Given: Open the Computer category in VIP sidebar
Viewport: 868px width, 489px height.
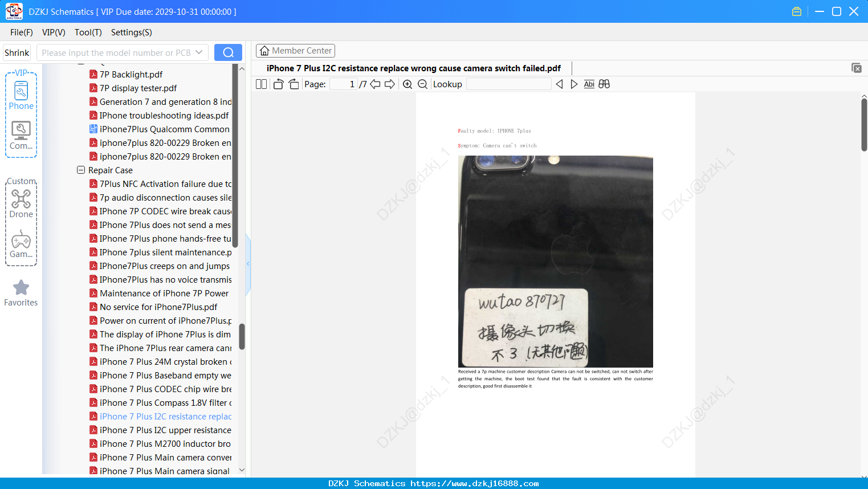Looking at the screenshot, I should pos(21,135).
